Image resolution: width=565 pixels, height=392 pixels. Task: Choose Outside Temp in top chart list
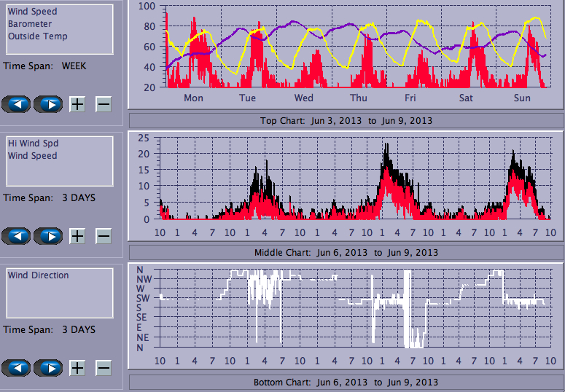[38, 36]
